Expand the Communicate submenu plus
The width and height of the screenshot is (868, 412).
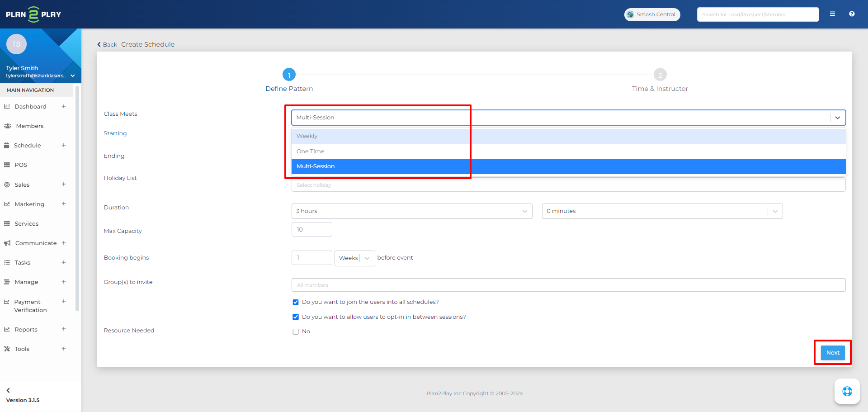[64, 243]
